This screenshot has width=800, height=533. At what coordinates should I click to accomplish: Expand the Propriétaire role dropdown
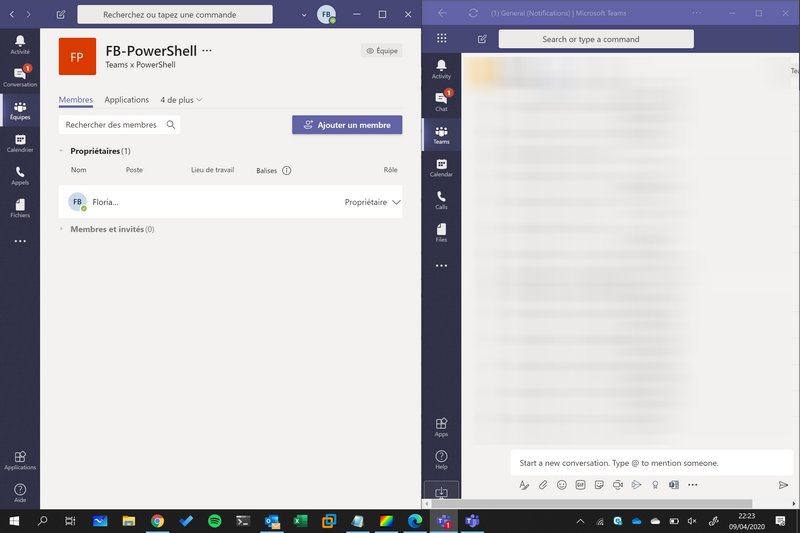(396, 202)
